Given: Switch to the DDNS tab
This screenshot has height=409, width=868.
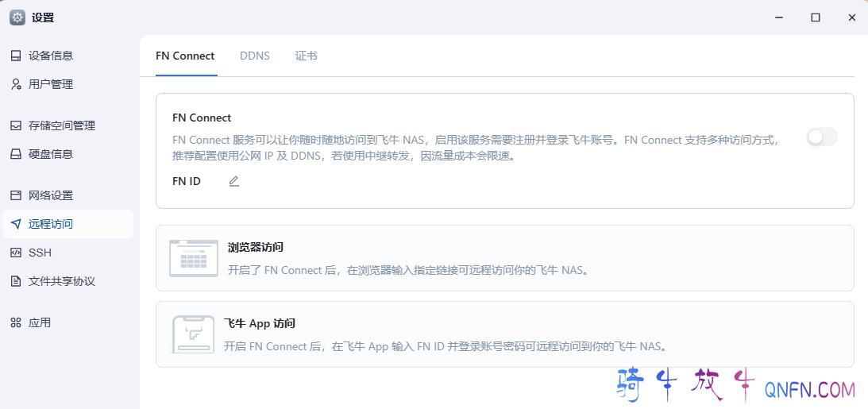Looking at the screenshot, I should 255,56.
